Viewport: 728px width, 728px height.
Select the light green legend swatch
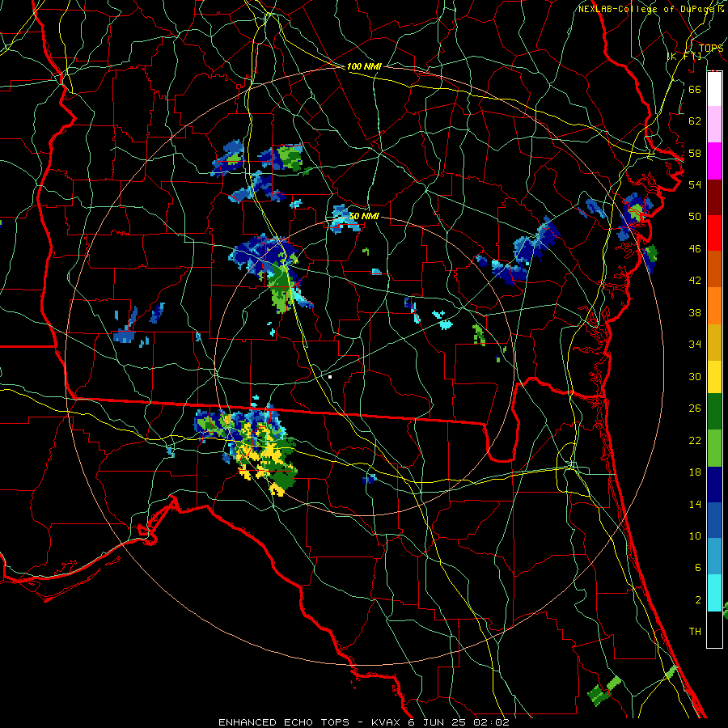pyautogui.click(x=714, y=448)
